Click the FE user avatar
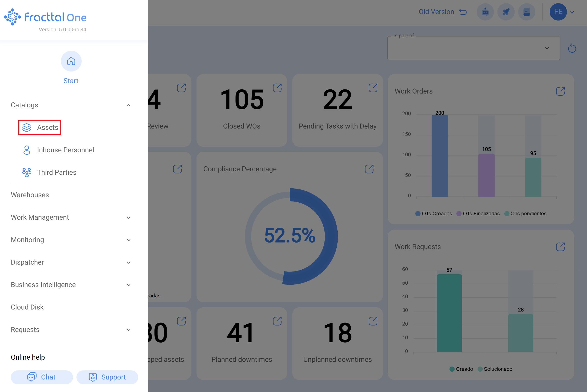 point(558,12)
